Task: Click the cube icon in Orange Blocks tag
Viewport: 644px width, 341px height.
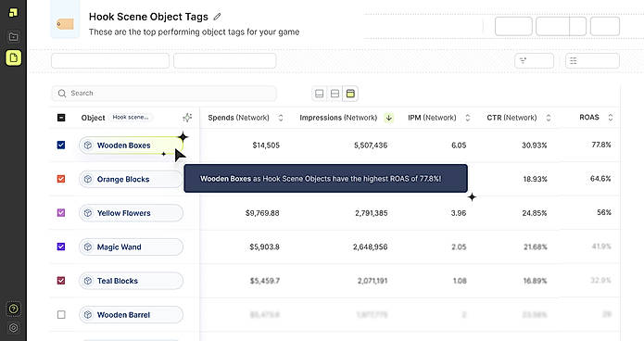Action: 88,179
